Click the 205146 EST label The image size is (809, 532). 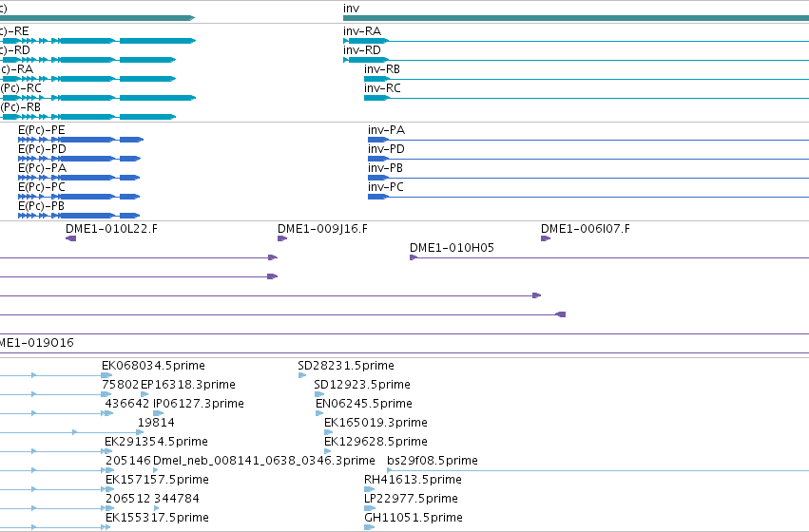128,461
